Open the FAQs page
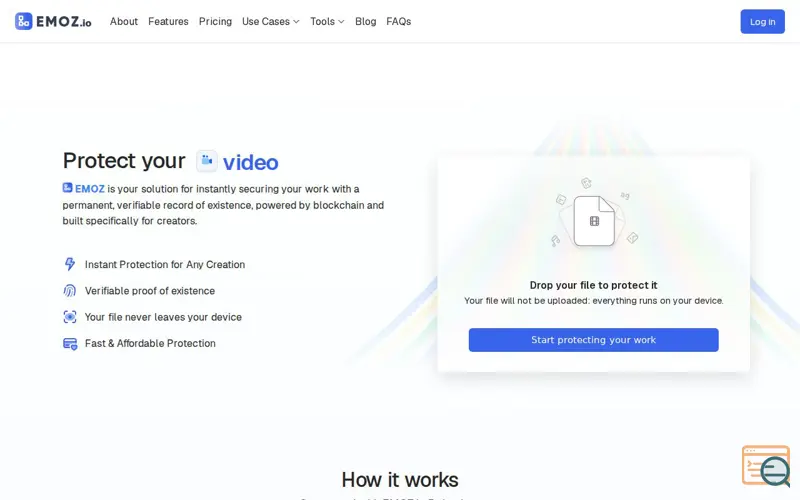800x500 pixels. tap(398, 21)
